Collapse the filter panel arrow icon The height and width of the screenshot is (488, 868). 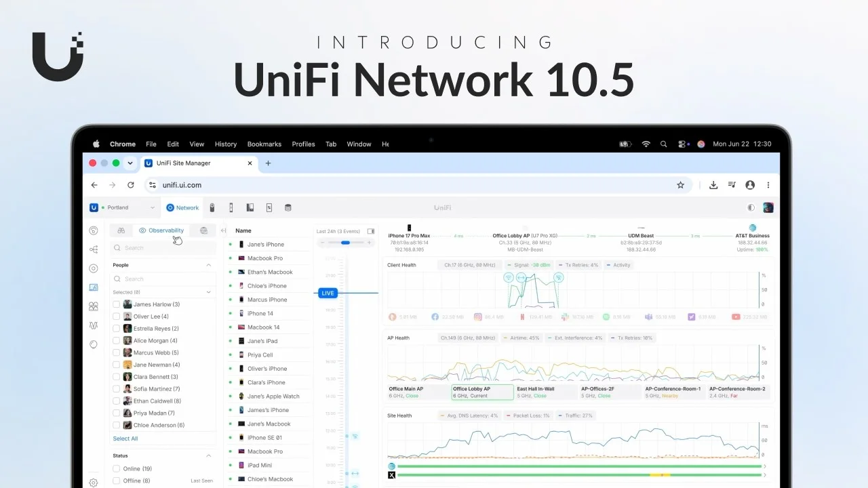(x=224, y=230)
